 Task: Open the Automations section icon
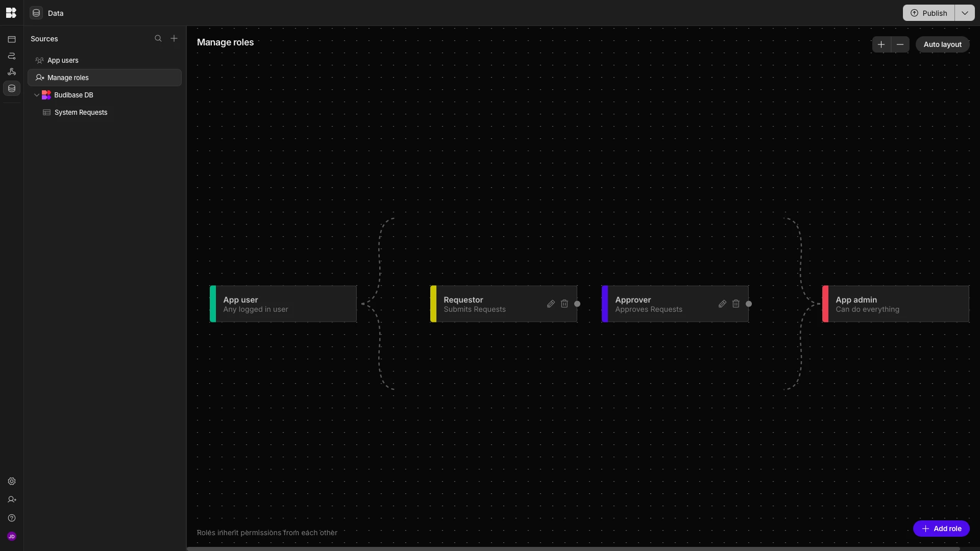12,56
